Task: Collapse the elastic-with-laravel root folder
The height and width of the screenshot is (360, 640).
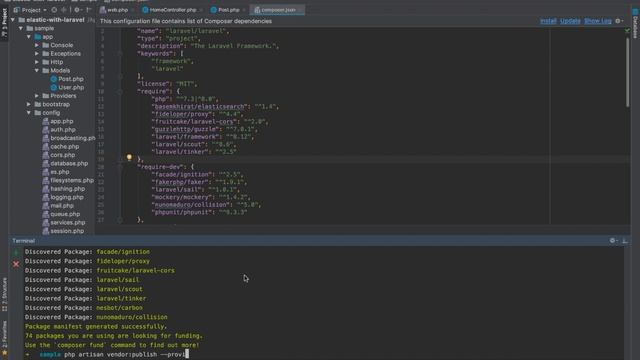Action: pyautogui.click(x=13, y=20)
